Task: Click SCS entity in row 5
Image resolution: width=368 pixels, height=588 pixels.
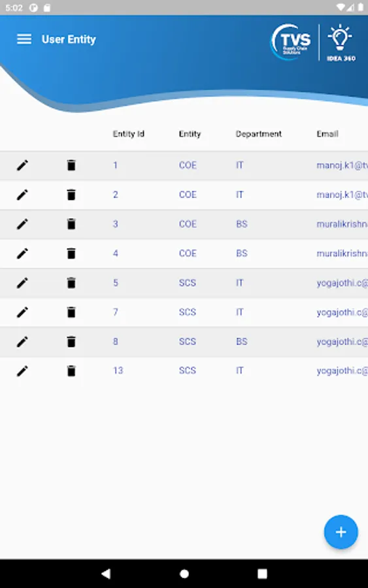Action: [x=187, y=283]
